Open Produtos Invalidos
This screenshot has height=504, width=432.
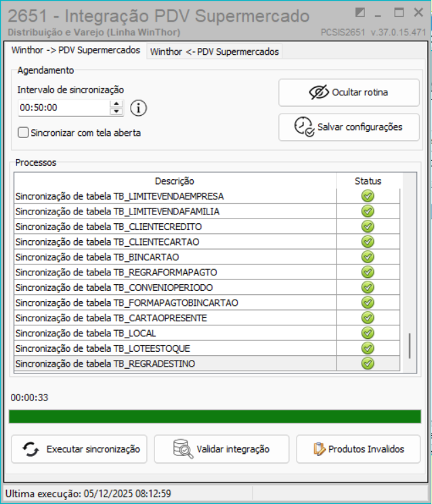tap(358, 449)
